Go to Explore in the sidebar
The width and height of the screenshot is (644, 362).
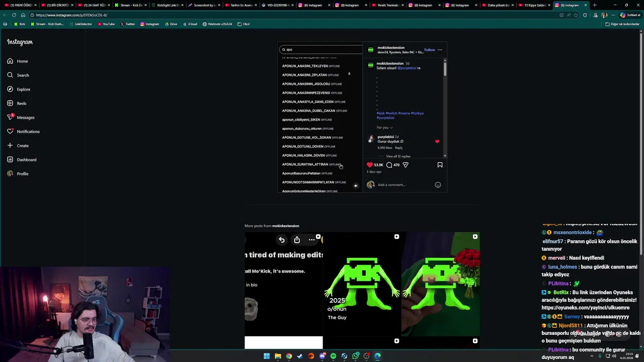(x=19, y=89)
